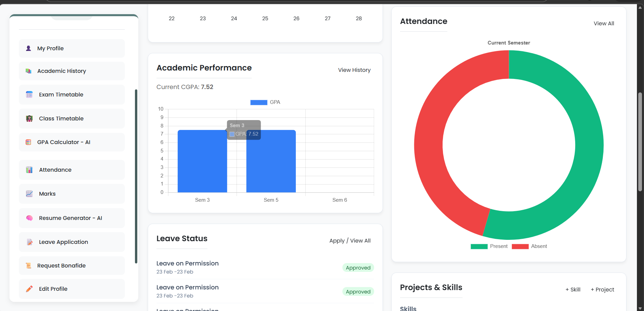Click the My Profile person icon
This screenshot has width=644, height=311.
click(x=29, y=48)
